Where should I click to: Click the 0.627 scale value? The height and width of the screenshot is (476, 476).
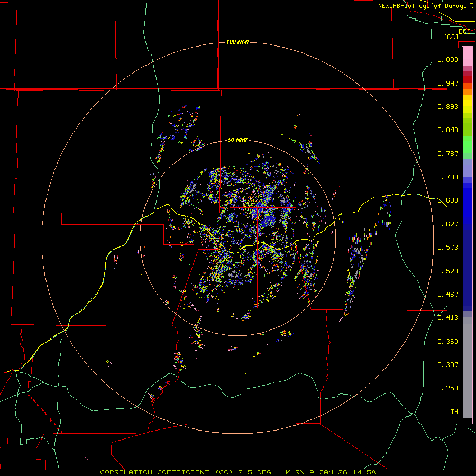coord(448,224)
